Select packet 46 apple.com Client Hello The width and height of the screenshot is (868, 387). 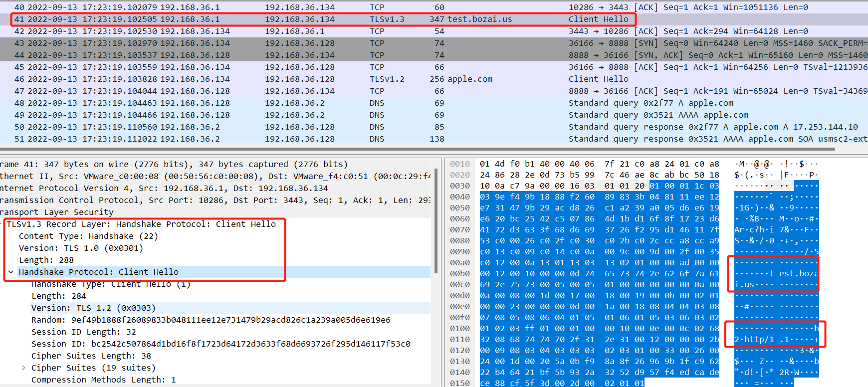point(434,79)
